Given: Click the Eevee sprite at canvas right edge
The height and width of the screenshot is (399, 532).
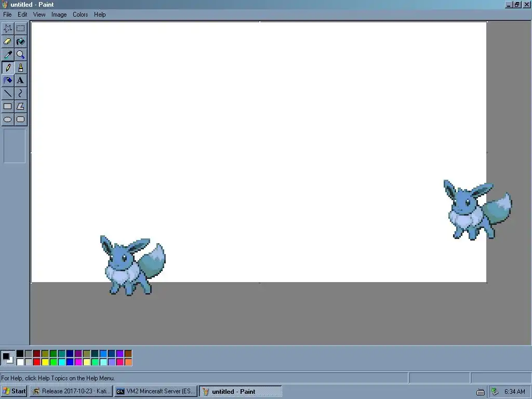Looking at the screenshot, I should click(477, 210).
